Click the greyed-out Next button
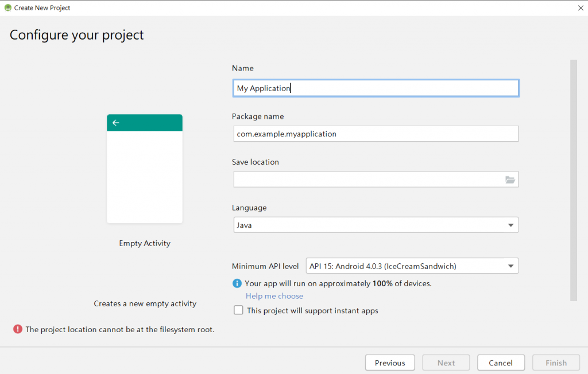The height and width of the screenshot is (374, 588). [446, 363]
